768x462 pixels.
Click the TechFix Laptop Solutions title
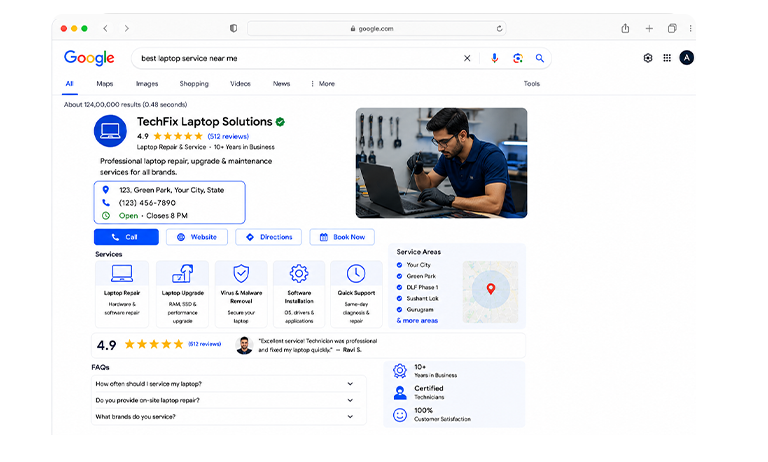click(204, 122)
